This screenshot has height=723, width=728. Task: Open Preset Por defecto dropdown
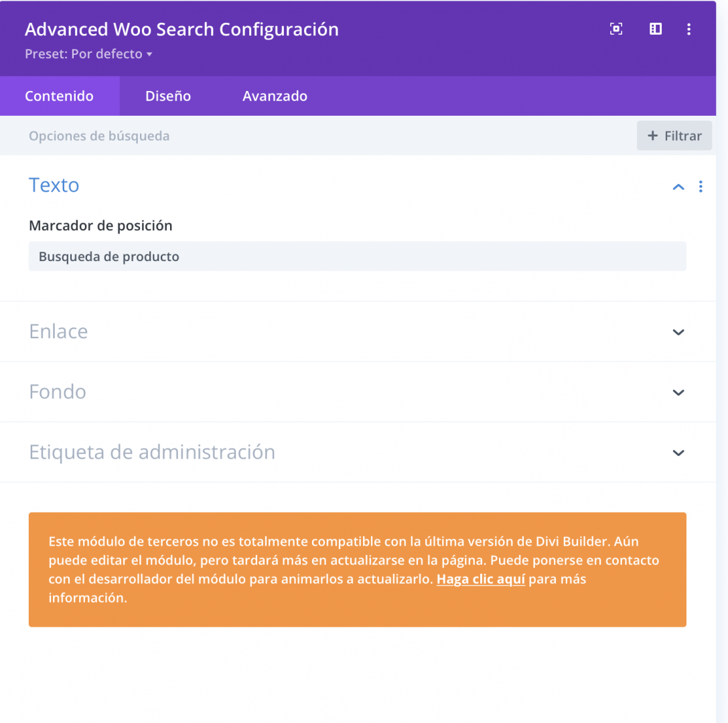point(88,54)
